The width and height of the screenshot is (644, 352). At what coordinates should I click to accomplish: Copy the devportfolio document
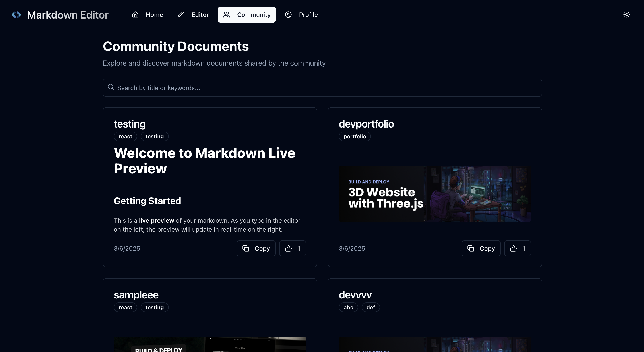(x=481, y=248)
